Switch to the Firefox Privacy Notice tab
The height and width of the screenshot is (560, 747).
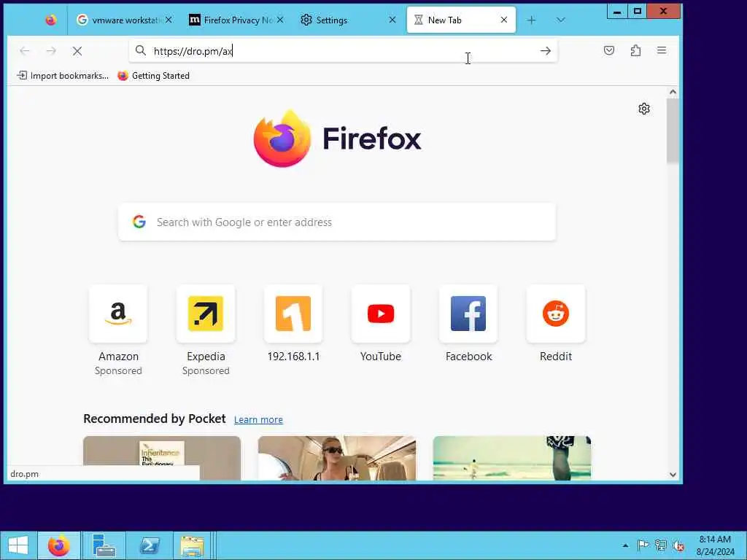tap(237, 20)
